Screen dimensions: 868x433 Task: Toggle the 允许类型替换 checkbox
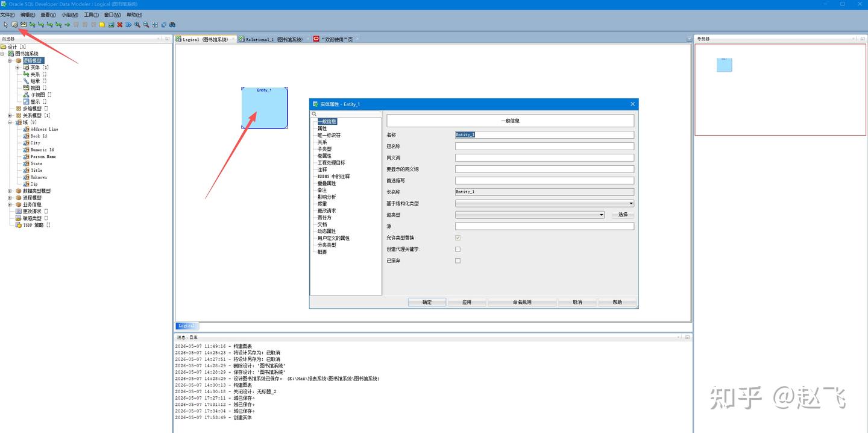point(458,238)
